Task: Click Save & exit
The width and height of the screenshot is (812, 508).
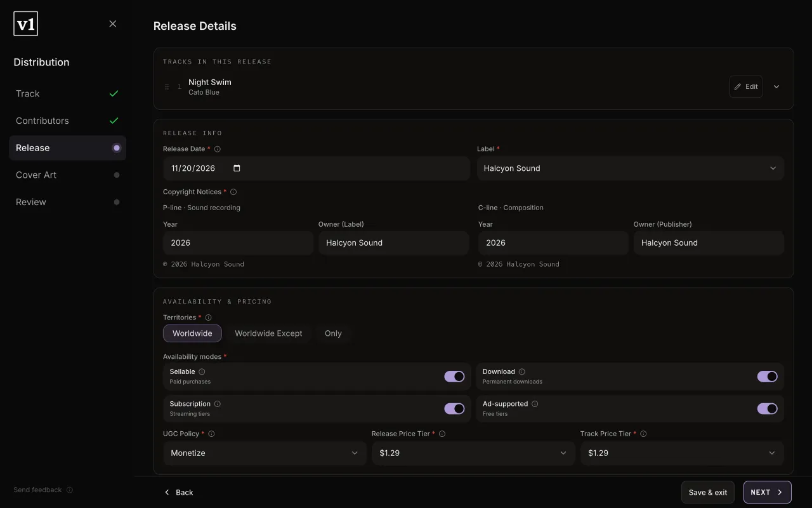Action: click(x=708, y=492)
